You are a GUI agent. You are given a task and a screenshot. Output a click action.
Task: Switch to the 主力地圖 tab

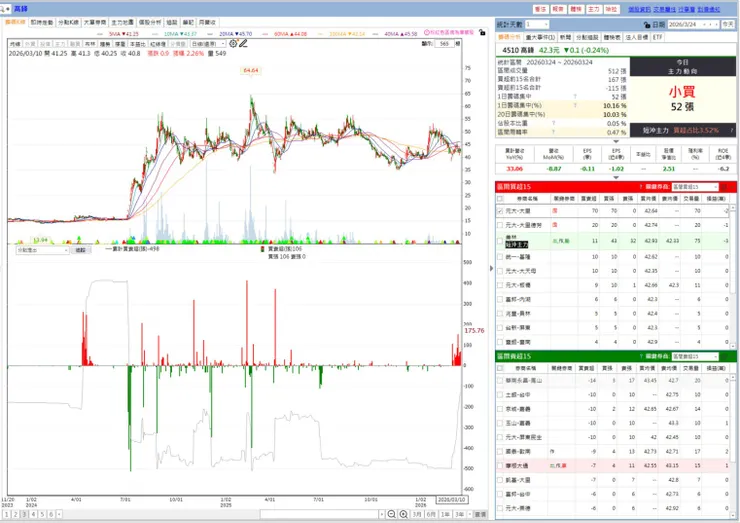(x=122, y=22)
